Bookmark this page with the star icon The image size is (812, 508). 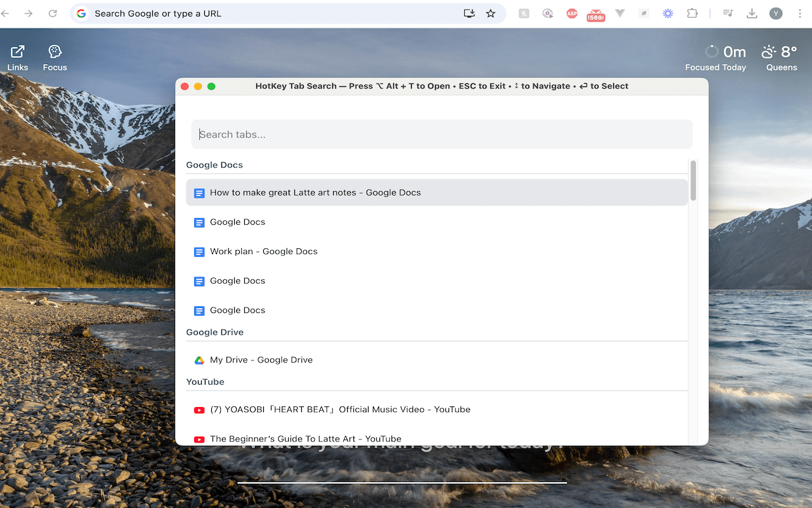[490, 13]
